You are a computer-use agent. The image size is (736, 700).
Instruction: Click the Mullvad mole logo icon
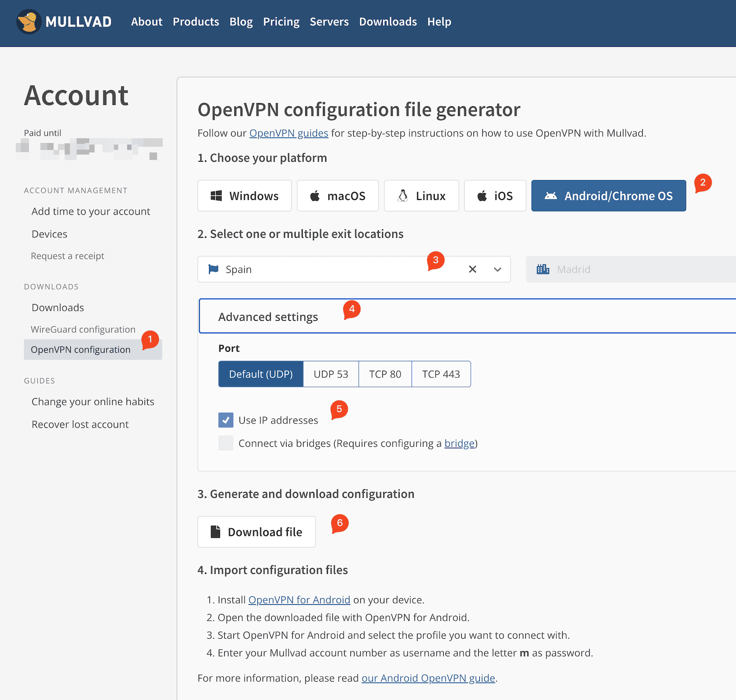tap(29, 22)
